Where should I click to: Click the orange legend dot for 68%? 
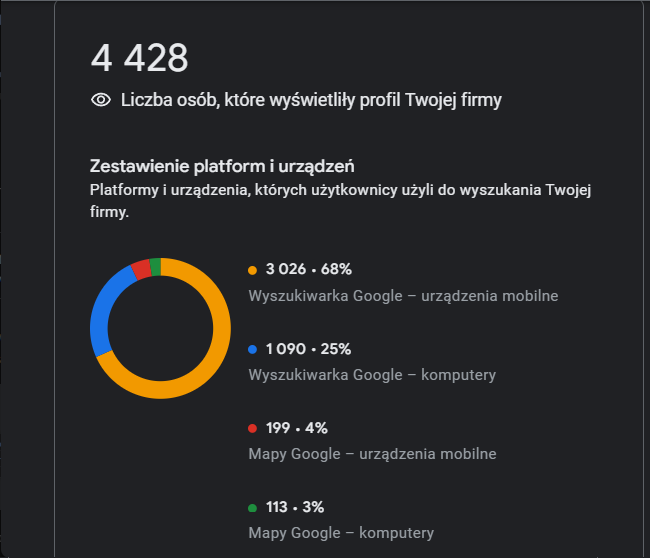click(x=253, y=270)
